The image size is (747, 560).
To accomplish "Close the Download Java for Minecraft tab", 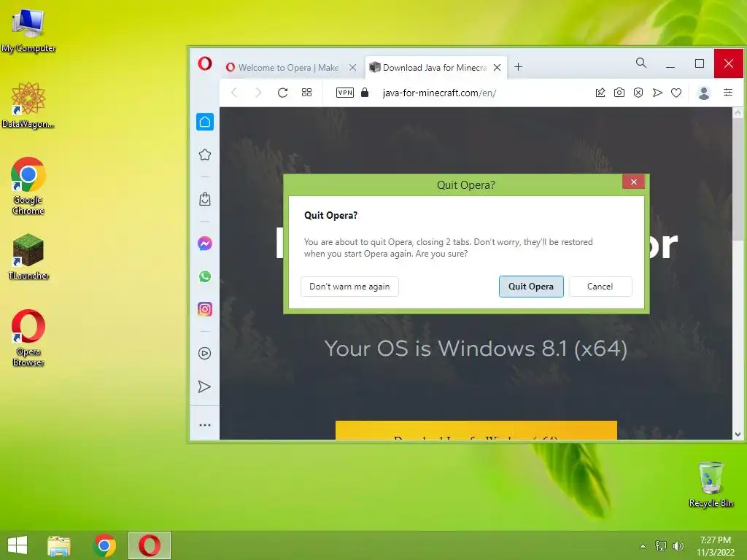I will (497, 68).
